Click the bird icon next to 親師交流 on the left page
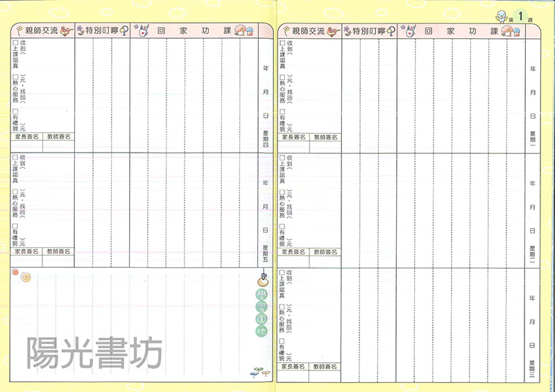This screenshot has height=392, width=555. coord(66,31)
